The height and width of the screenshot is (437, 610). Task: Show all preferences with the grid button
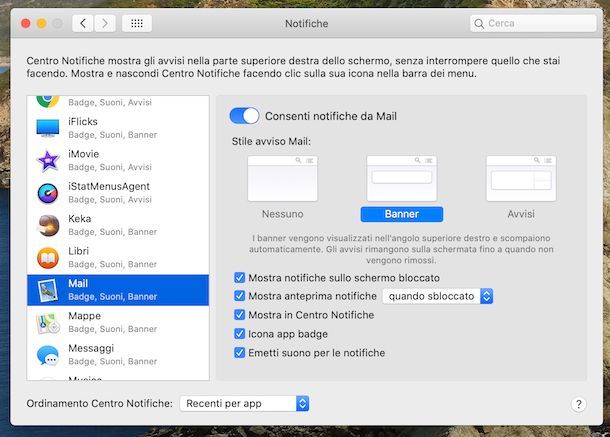137,23
